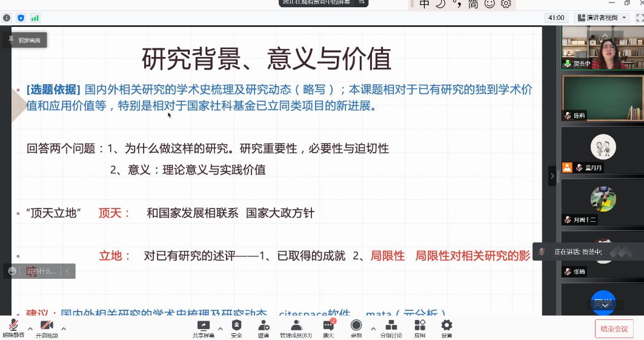The image size is (644, 340).
Task: Open 管理成员 participants panel
Action: pos(296,328)
